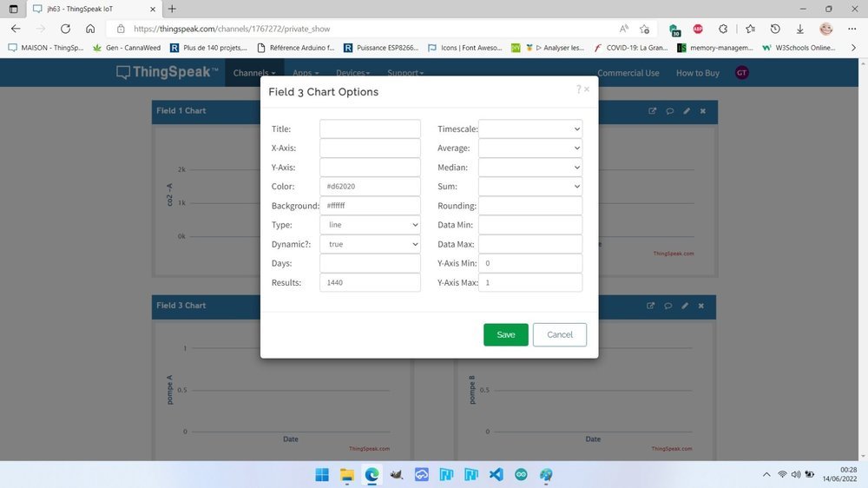868x488 pixels.
Task: Remove Field 1 Chart with x icon
Action: 703,111
